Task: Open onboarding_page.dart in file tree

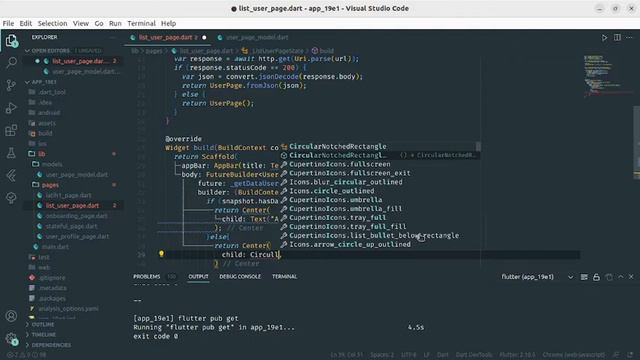Action: click(x=73, y=216)
